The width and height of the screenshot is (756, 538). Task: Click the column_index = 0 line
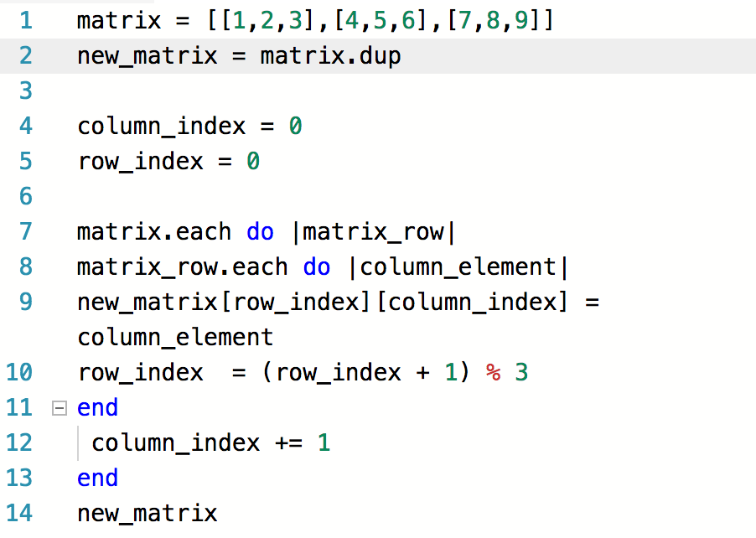click(190, 127)
